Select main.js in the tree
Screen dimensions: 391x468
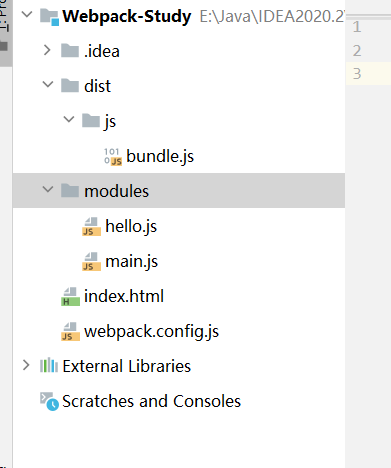(132, 261)
